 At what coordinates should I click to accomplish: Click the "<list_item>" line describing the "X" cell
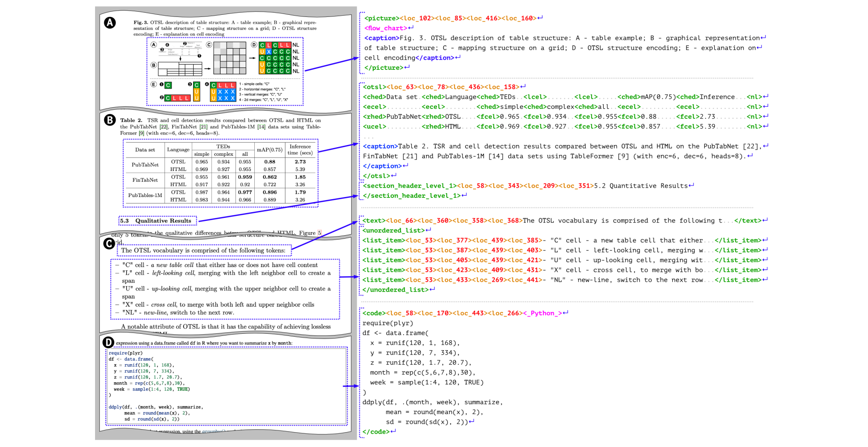[x=562, y=270]
